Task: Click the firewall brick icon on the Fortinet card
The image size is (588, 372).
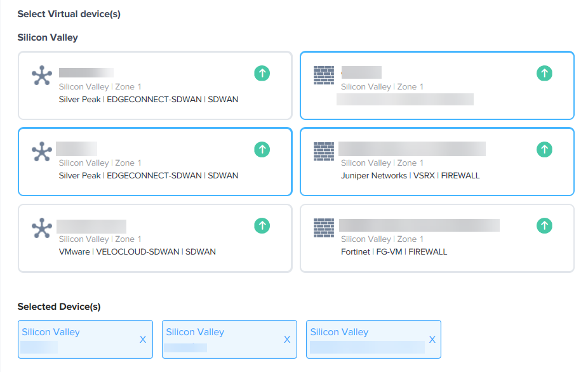Action: pyautogui.click(x=324, y=228)
